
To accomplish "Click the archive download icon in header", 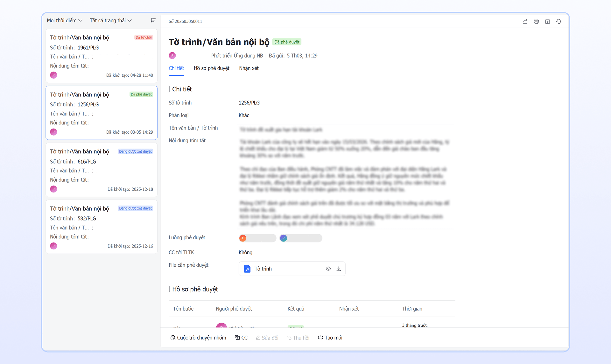I will pos(547,21).
